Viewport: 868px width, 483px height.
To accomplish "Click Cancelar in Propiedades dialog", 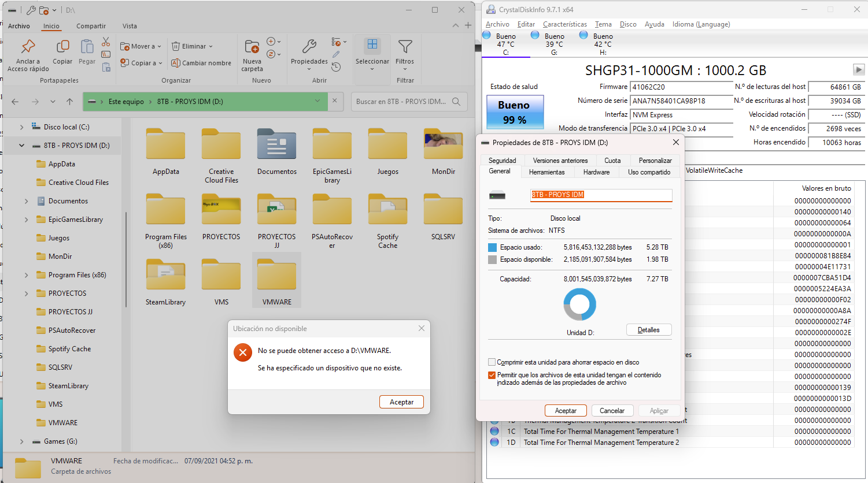I will pyautogui.click(x=612, y=411).
